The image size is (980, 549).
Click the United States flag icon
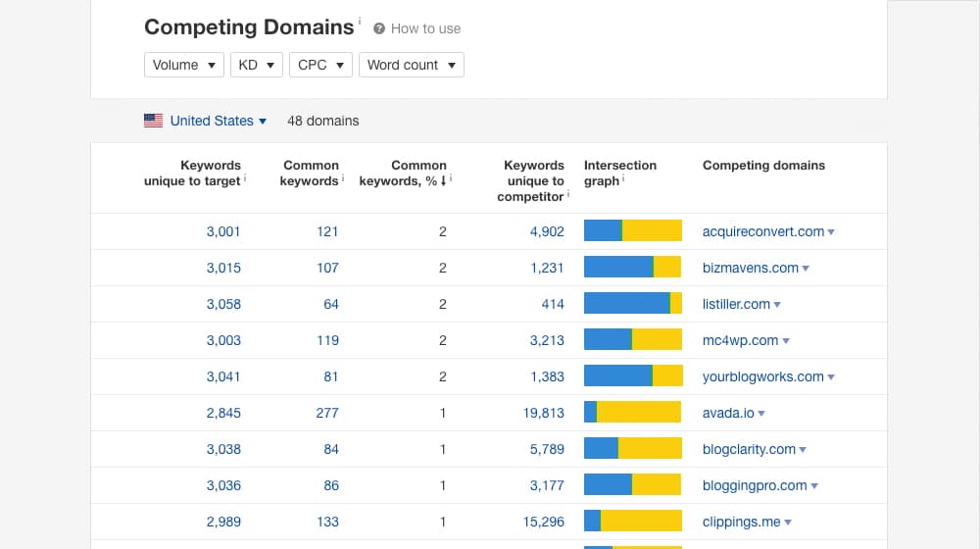pyautogui.click(x=153, y=121)
